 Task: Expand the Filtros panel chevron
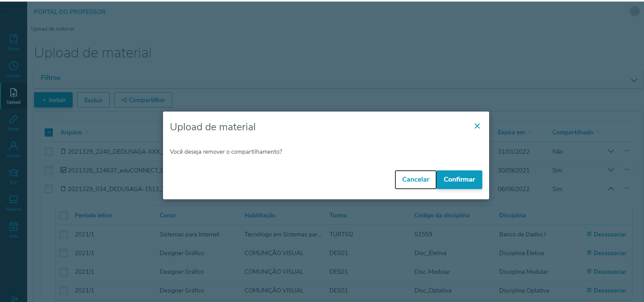(x=634, y=80)
